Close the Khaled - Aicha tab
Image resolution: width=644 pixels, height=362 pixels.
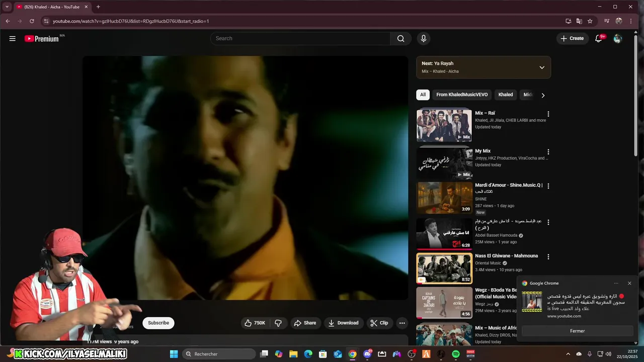(86, 7)
